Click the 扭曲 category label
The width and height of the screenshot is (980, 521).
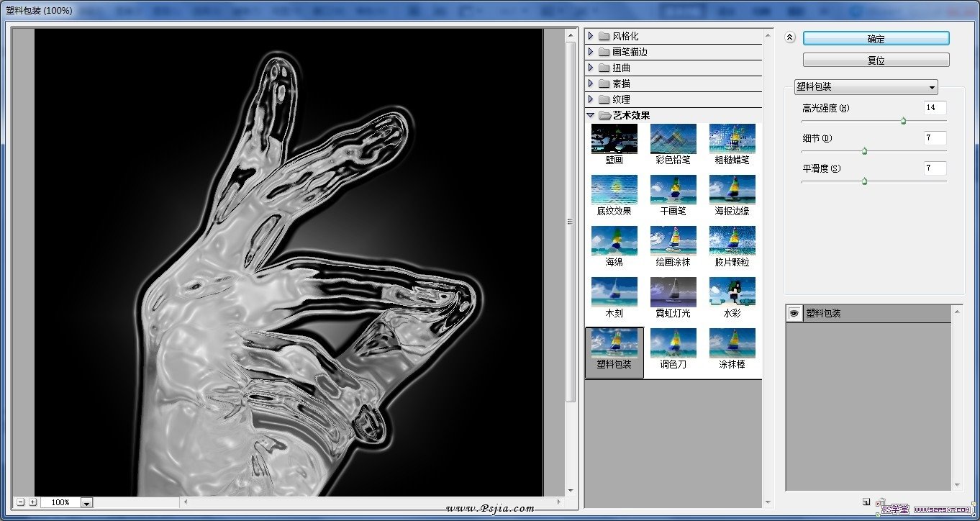tap(622, 68)
